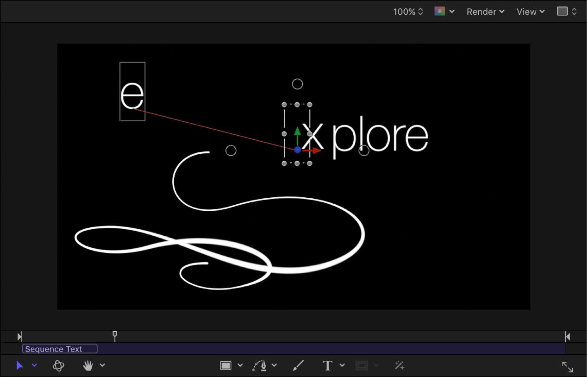Viewport: 588px width, 377px height.
Task: Click the blue anchor point handle
Action: 298,150
